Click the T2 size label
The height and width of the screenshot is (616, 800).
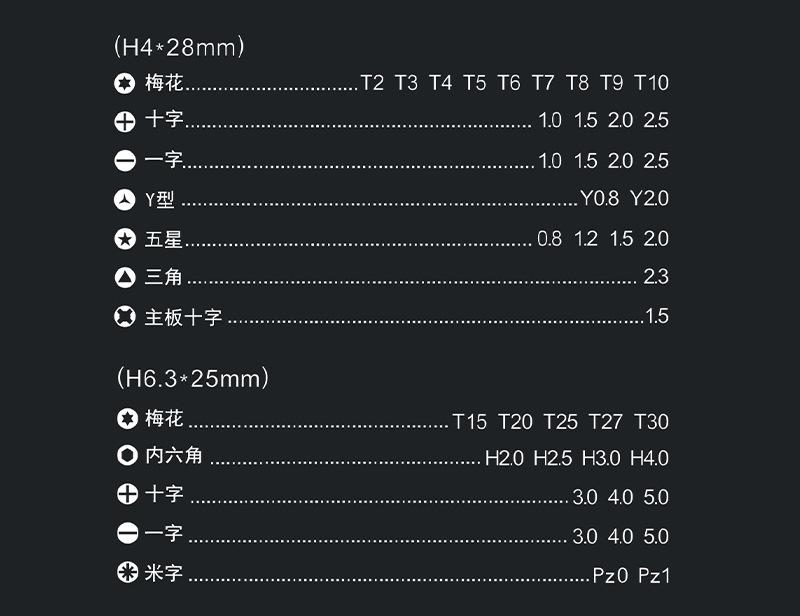coord(372,83)
